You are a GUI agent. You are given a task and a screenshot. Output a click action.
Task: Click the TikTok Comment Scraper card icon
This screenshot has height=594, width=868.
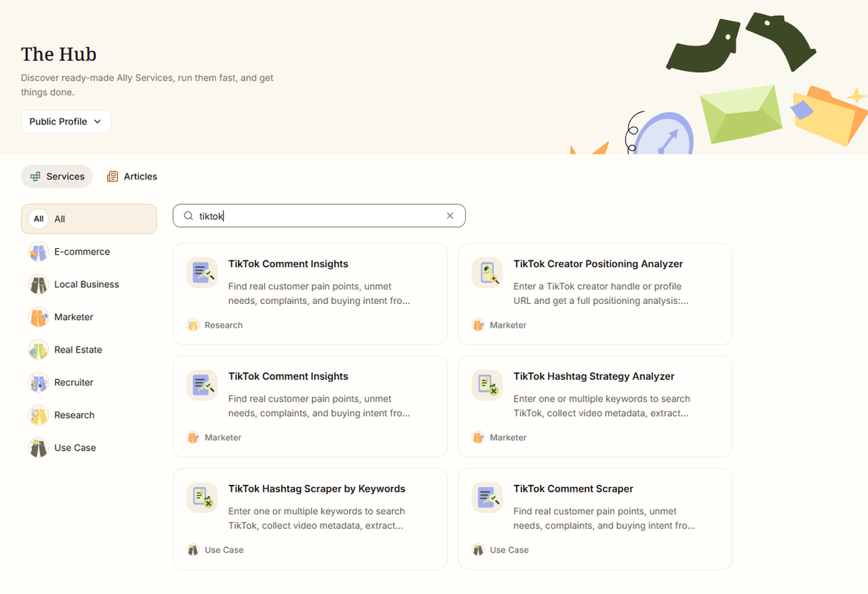pyautogui.click(x=487, y=498)
